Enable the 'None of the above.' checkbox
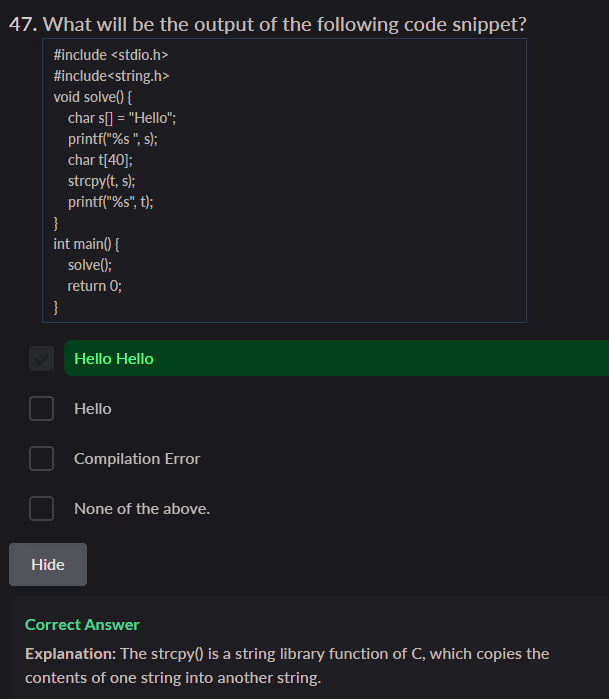Viewport: 609px width, 699px height. [x=41, y=509]
